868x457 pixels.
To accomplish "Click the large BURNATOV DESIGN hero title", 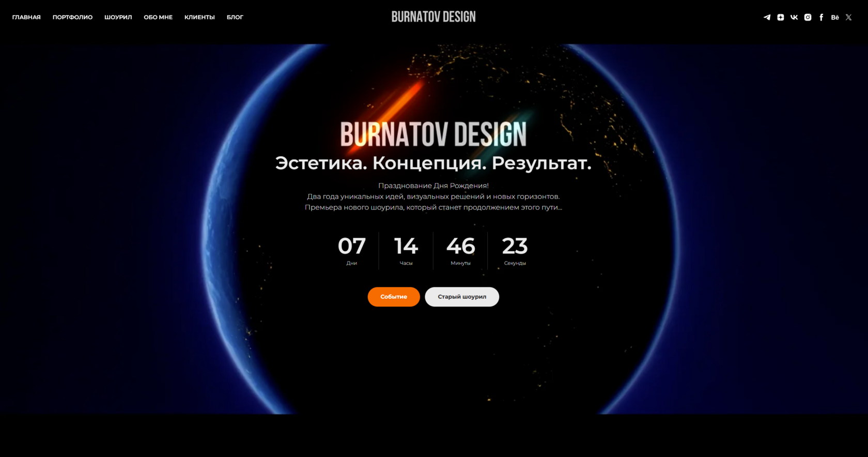I will (433, 134).
